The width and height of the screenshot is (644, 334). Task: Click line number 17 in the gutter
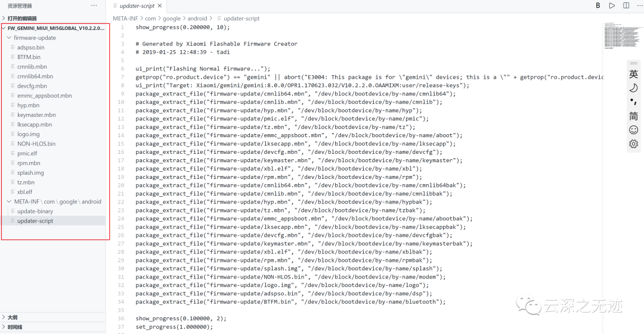[x=120, y=160]
